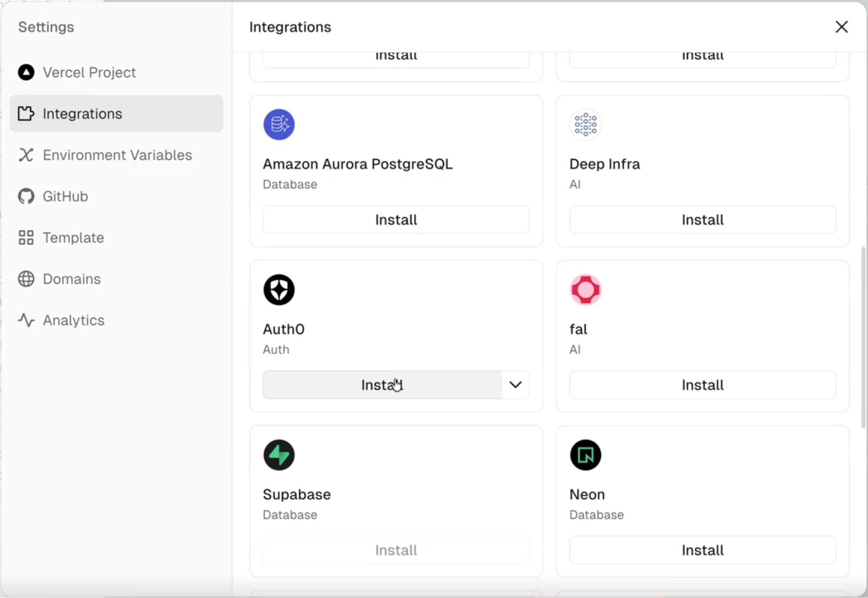
Task: Open the Analytics section
Action: click(x=116, y=320)
